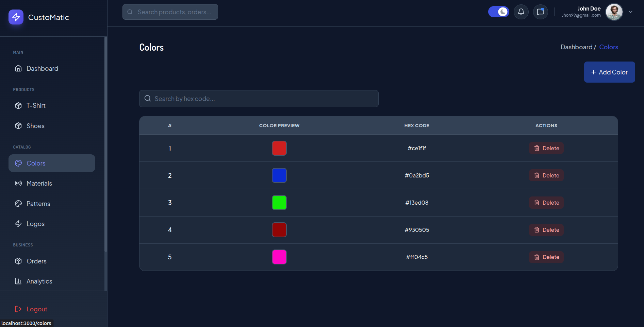Click the CustoMatic lightning logo icon

16,17
